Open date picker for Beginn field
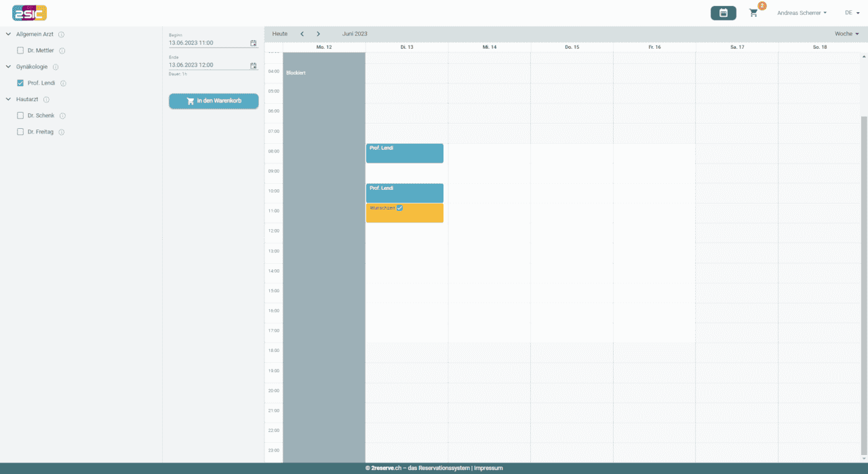The height and width of the screenshot is (474, 868). tap(253, 43)
